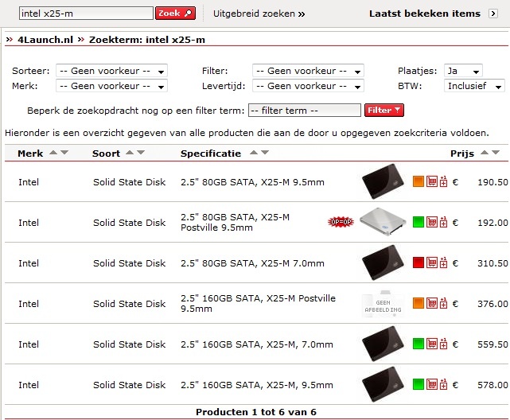
Task: Focus the filter term input field
Action: coord(305,111)
